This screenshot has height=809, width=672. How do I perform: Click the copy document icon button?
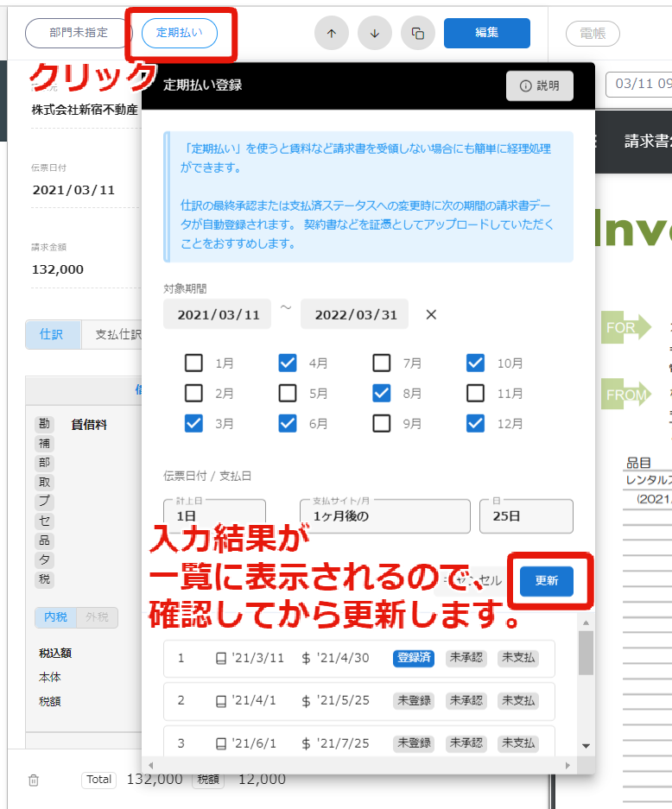(418, 33)
